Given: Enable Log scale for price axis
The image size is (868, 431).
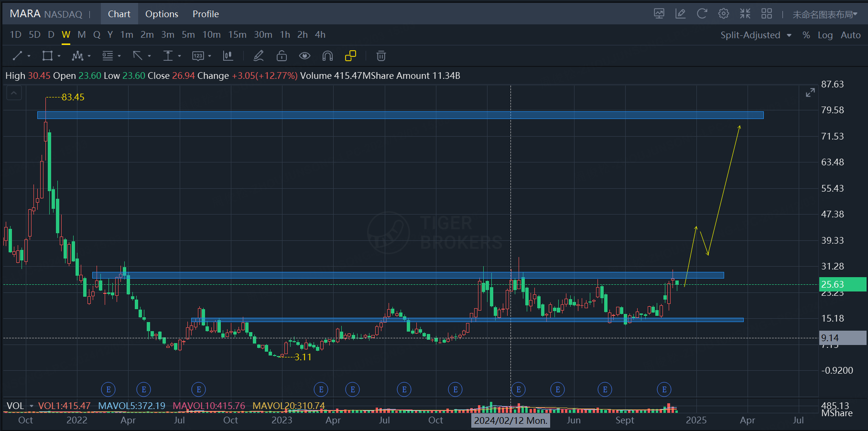Looking at the screenshot, I should [825, 35].
